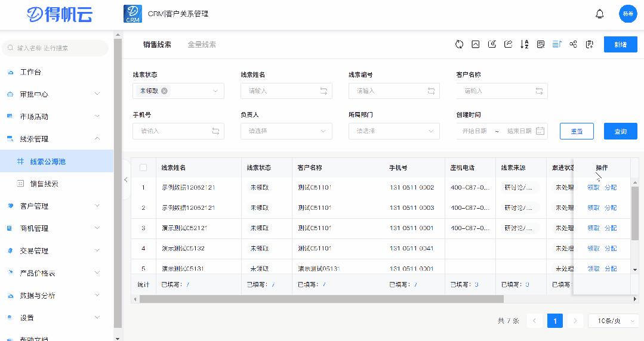This screenshot has width=644, height=341.
Task: Click the 重置 button
Action: (577, 131)
